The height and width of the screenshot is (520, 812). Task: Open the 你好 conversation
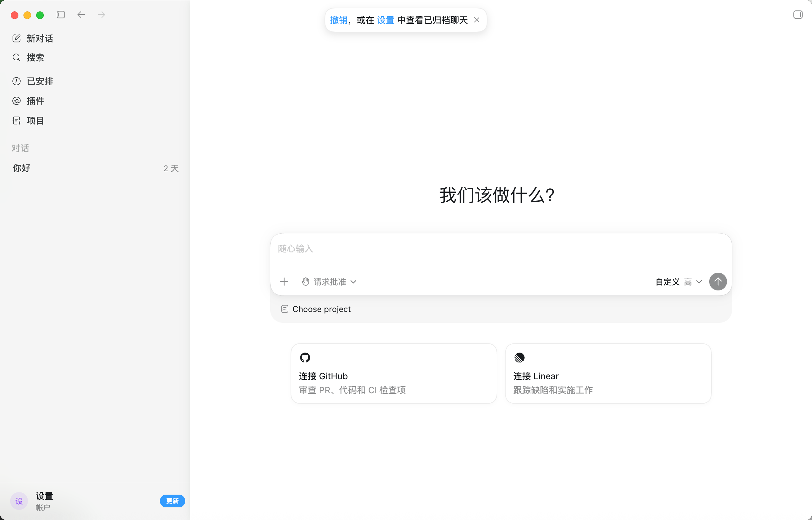click(x=95, y=168)
